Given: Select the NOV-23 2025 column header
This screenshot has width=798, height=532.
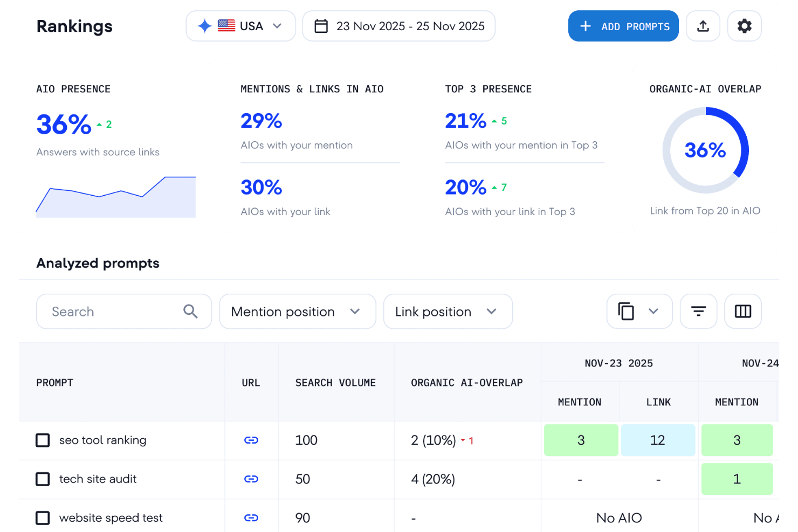Looking at the screenshot, I should pos(618,363).
